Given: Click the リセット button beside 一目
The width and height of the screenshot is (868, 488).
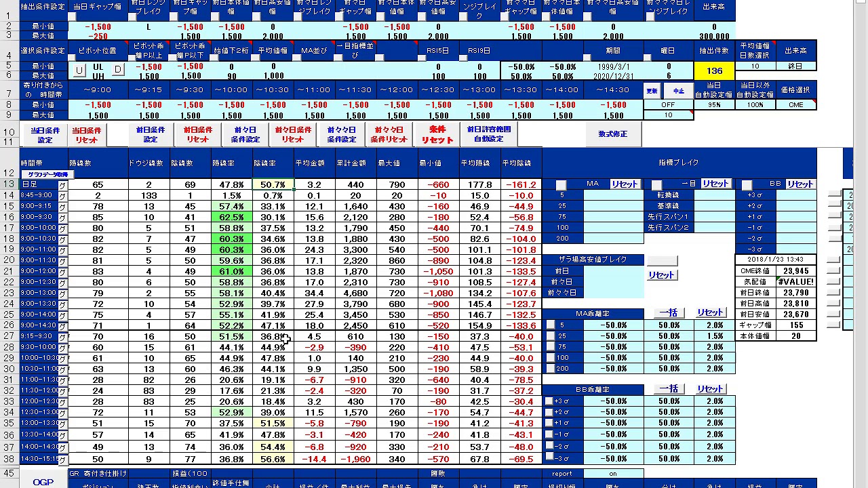Looking at the screenshot, I should (715, 184).
